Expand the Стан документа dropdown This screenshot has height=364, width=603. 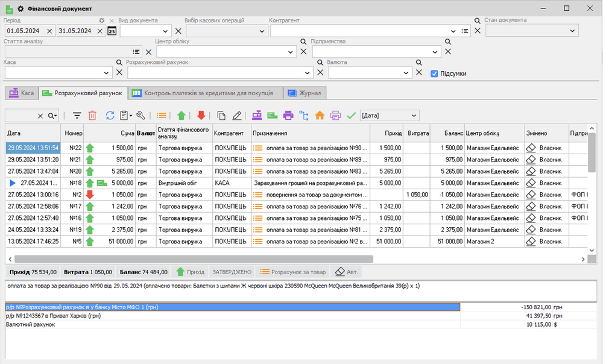572,31
